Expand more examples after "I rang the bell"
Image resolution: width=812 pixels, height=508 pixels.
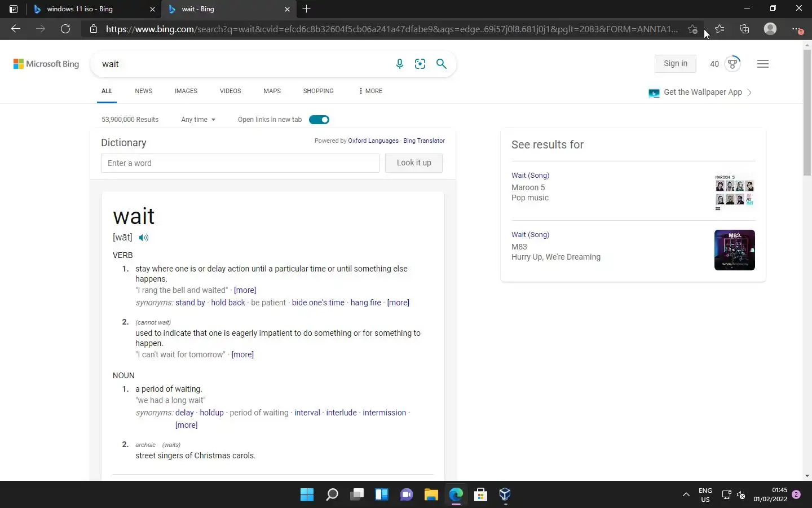[x=245, y=290]
